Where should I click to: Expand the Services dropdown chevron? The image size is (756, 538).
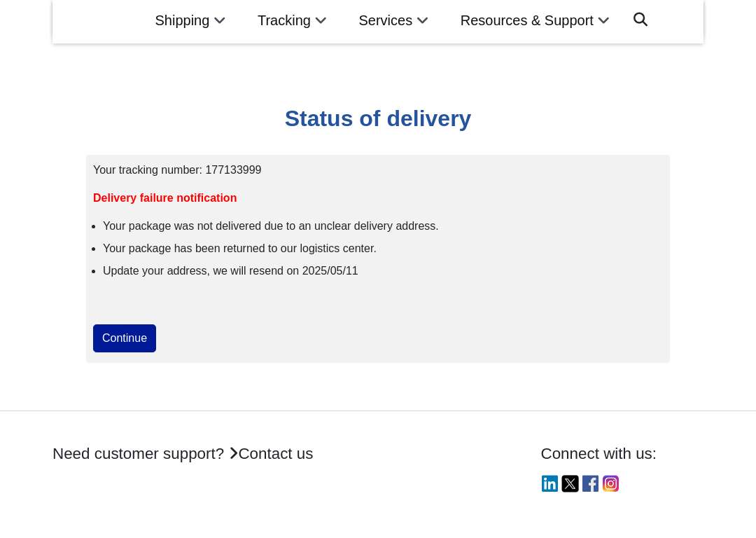point(422,21)
